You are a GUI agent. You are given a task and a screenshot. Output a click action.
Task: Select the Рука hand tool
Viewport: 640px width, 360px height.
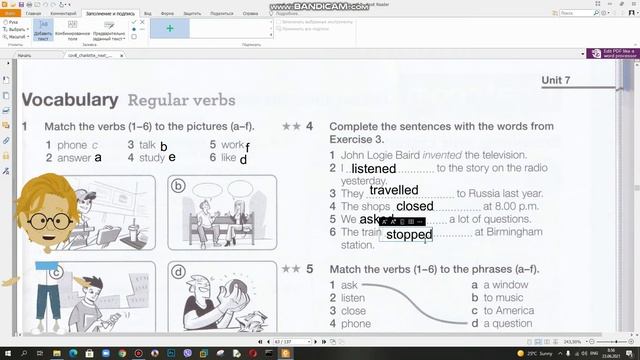(11, 22)
